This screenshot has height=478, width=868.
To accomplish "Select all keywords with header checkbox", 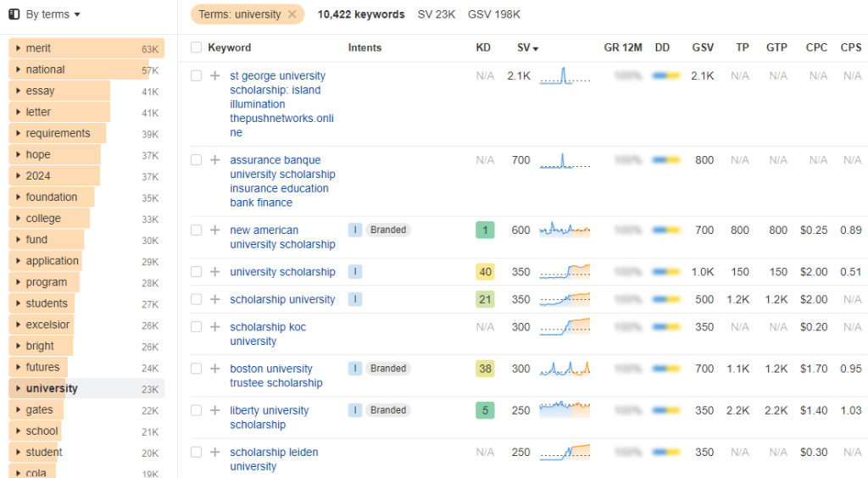I will click(x=196, y=47).
